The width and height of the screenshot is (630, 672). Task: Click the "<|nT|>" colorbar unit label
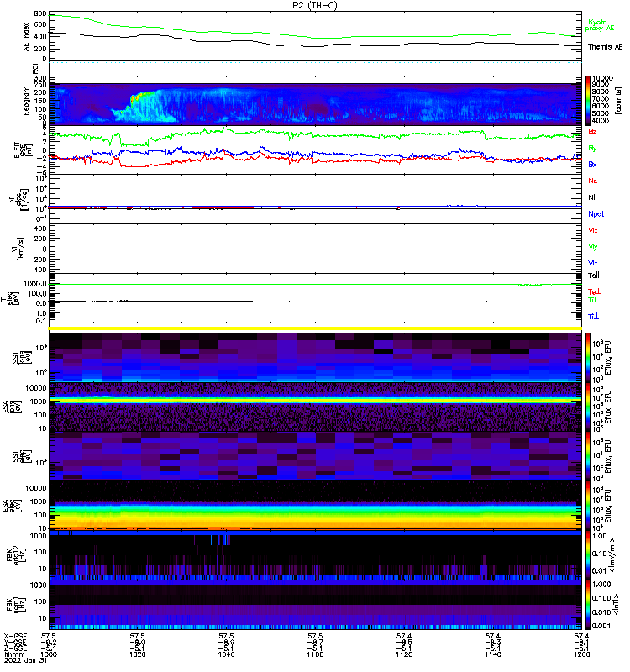click(617, 605)
